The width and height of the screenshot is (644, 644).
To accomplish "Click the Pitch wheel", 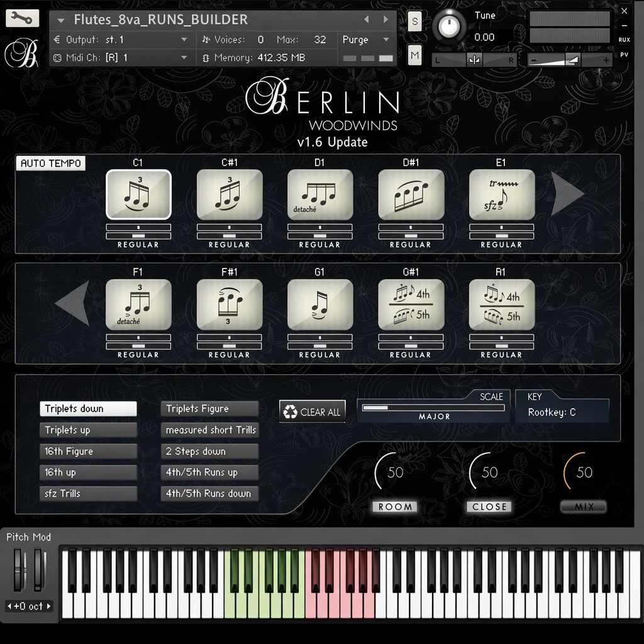I will coord(18,571).
